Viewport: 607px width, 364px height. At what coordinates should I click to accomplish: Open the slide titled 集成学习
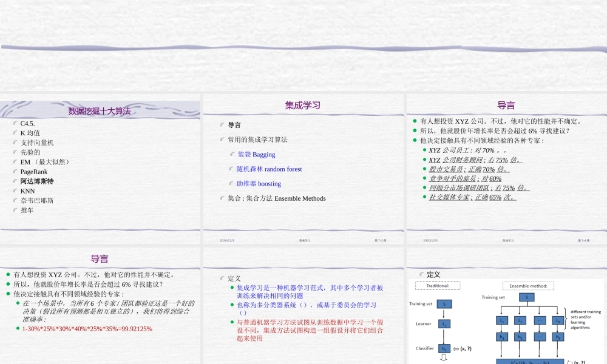pos(303,169)
